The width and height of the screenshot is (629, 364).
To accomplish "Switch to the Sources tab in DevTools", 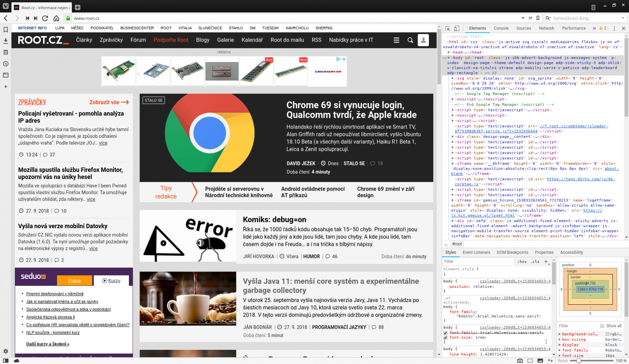I will 524,28.
